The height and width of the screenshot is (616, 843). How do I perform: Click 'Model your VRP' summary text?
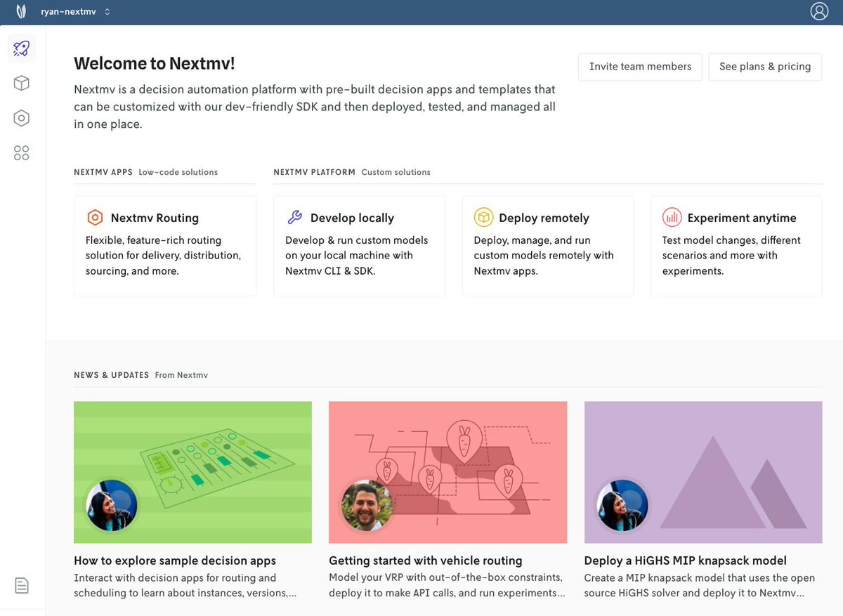(x=447, y=585)
